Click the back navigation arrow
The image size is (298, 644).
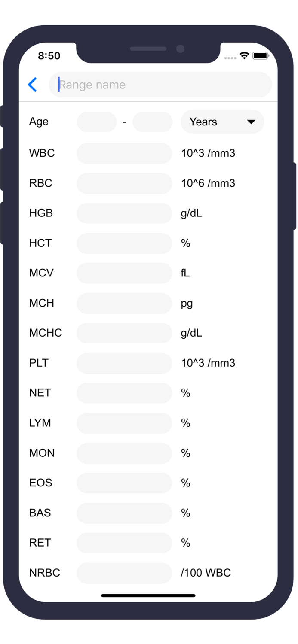tap(33, 85)
